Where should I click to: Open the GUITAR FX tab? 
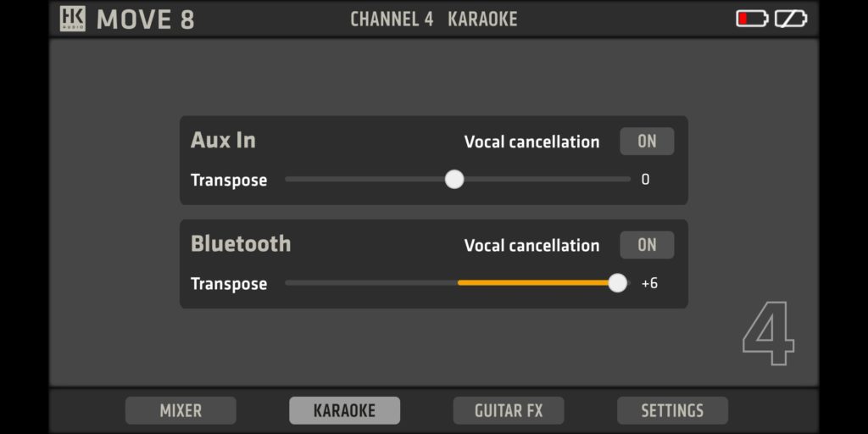pyautogui.click(x=508, y=411)
